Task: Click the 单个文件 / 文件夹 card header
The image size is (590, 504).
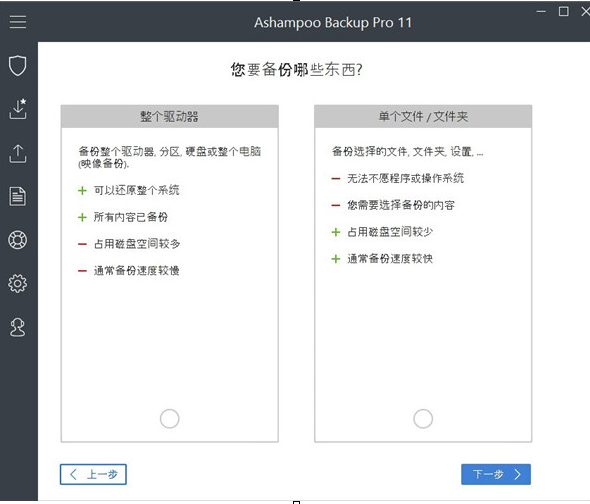Action: 423,116
